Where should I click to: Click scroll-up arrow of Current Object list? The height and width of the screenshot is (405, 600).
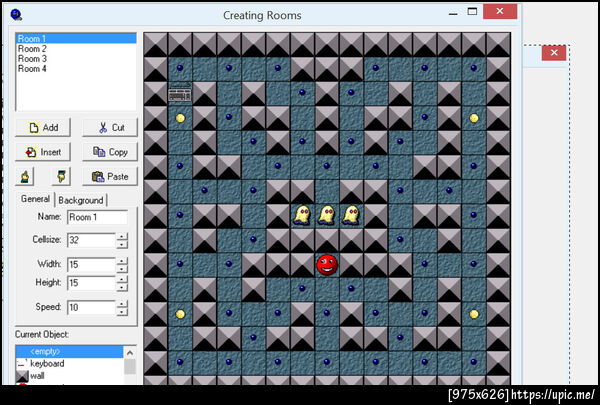[x=130, y=353]
